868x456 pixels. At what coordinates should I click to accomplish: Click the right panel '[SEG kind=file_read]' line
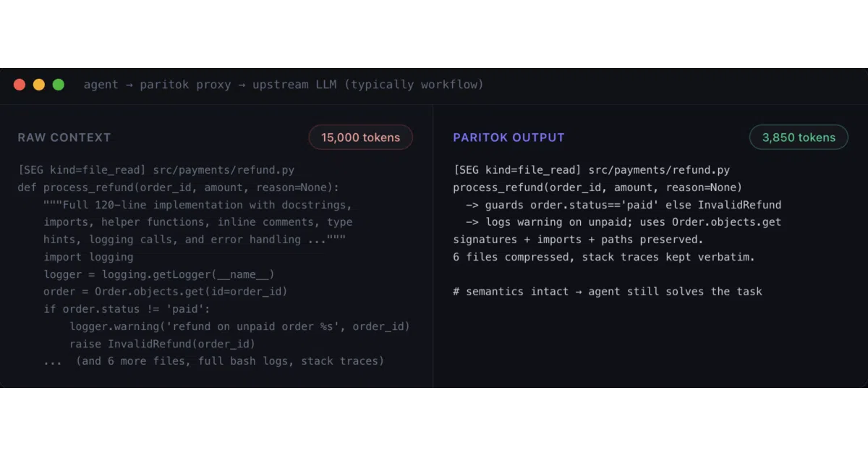(592, 170)
